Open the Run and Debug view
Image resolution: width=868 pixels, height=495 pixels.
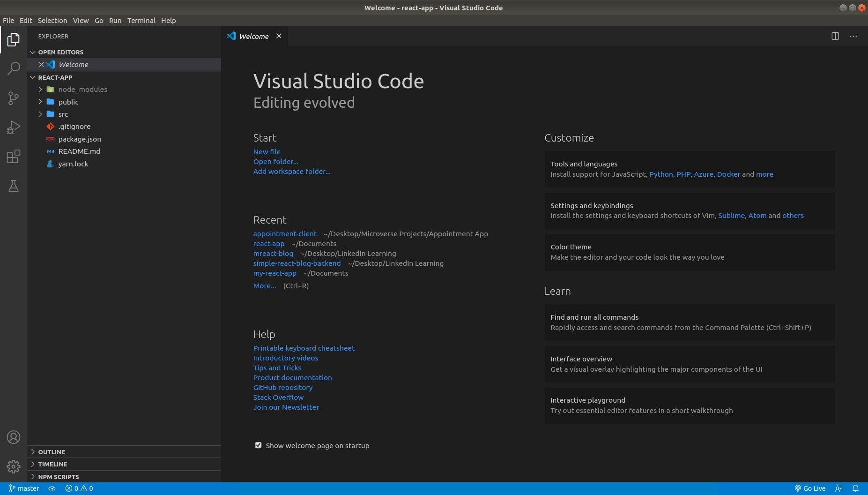[x=14, y=127]
